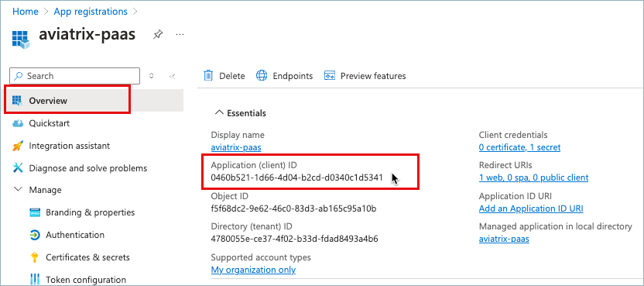Viewport: 644px width, 286px height.
Task: Go to App registrations breadcrumb
Action: point(91,11)
